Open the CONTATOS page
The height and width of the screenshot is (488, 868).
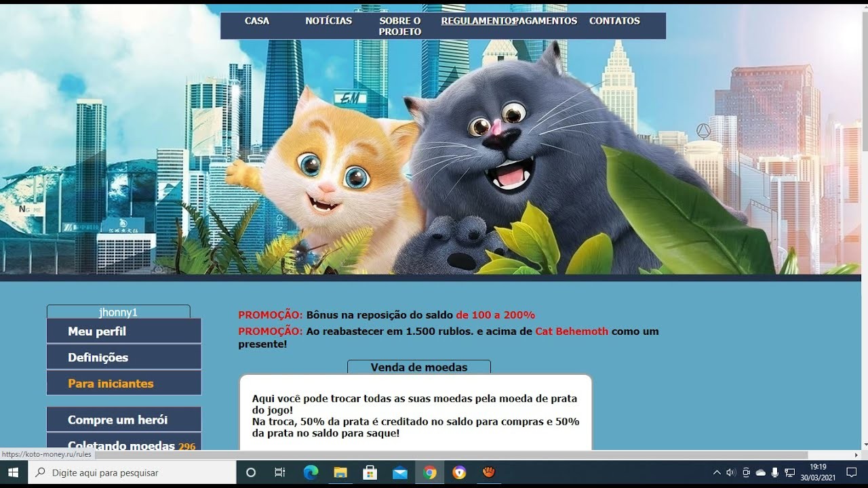[614, 21]
